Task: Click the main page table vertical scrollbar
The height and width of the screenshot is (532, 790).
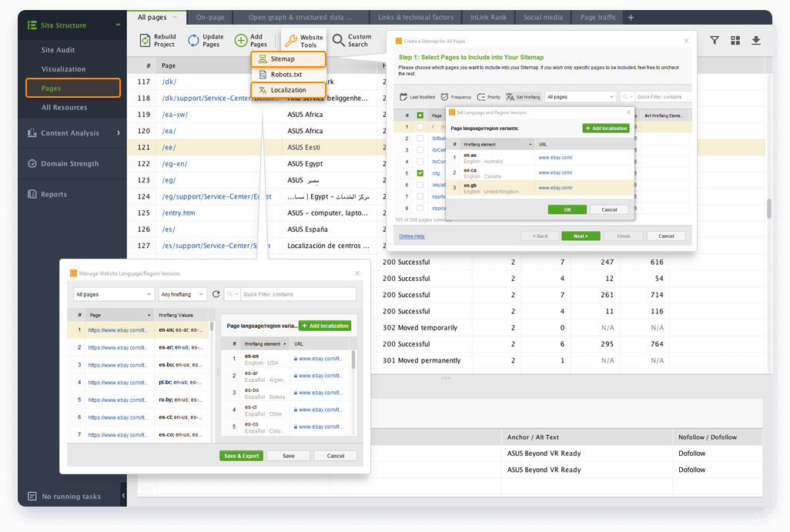Action: 769,208
